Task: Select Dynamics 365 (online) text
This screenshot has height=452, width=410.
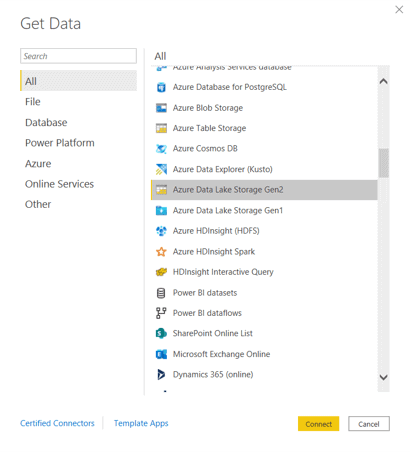Action: [213, 375]
